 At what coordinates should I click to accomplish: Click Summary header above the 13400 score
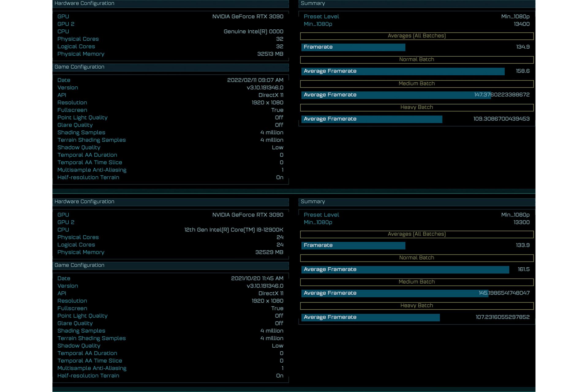[313, 3]
